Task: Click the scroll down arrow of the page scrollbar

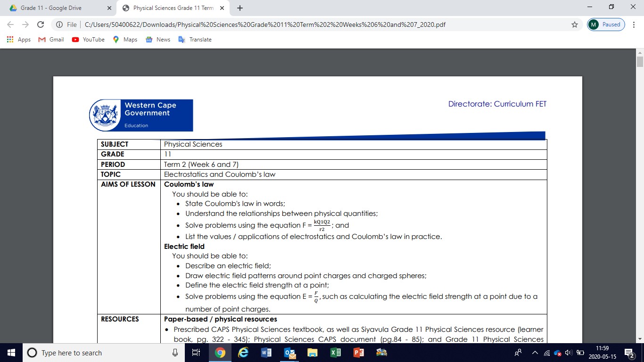Action: (640, 339)
